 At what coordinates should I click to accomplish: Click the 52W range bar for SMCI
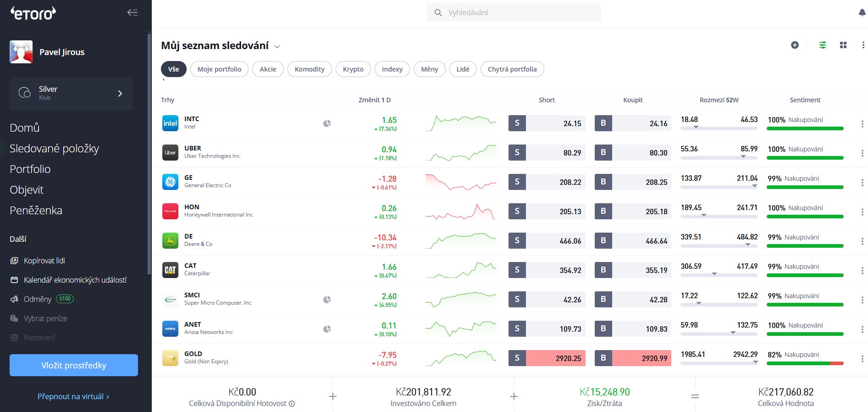(x=719, y=305)
